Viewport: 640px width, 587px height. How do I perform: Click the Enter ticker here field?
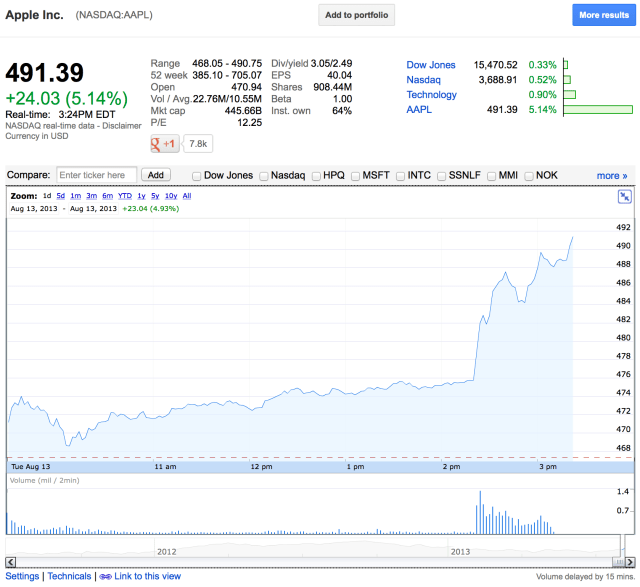[x=97, y=175]
